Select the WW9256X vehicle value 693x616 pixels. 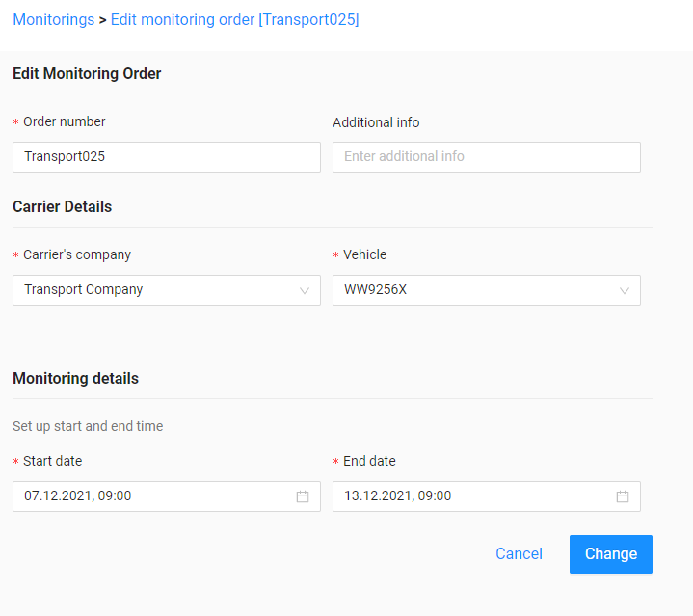(x=375, y=289)
